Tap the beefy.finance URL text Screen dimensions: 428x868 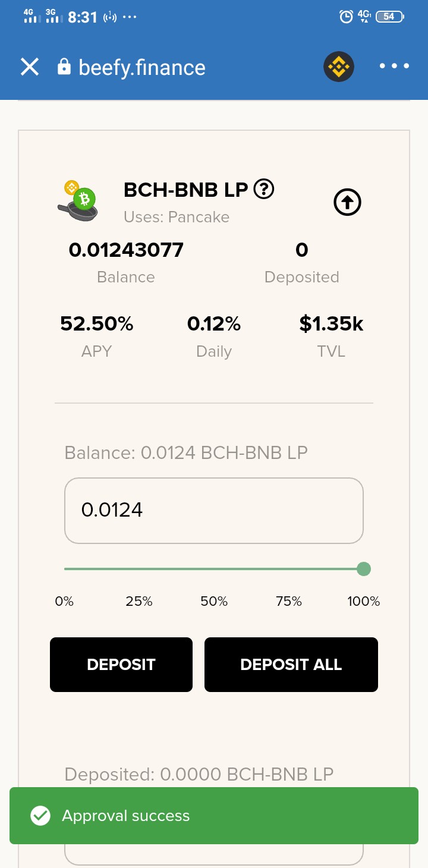[x=142, y=67]
